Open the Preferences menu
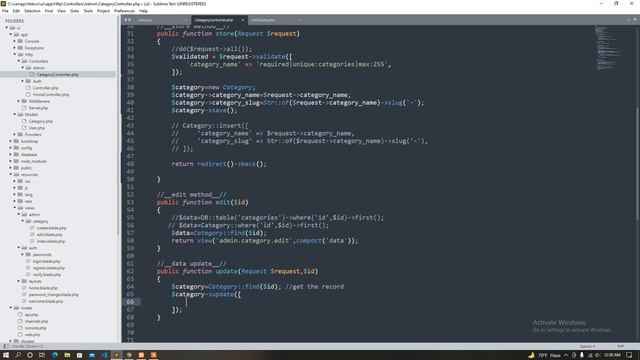 124,11
